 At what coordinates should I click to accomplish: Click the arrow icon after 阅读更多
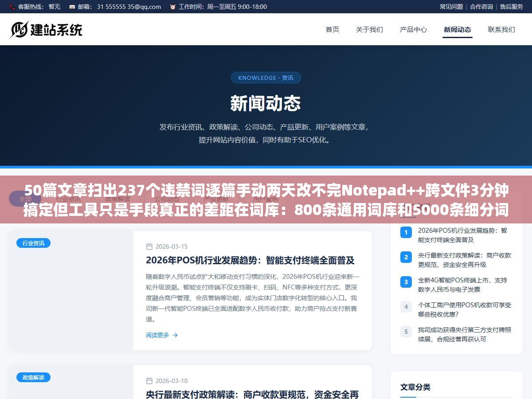[175, 335]
